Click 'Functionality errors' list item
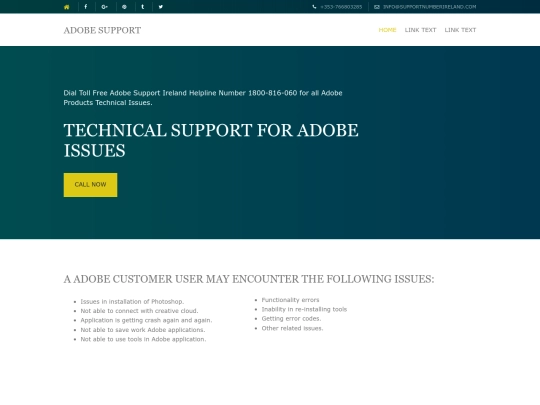 (x=290, y=300)
